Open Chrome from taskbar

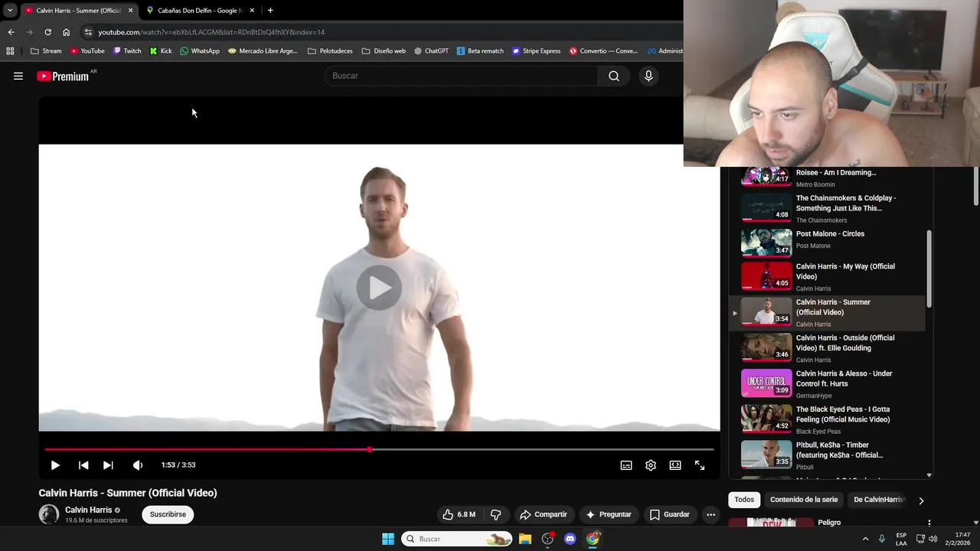[593, 539]
